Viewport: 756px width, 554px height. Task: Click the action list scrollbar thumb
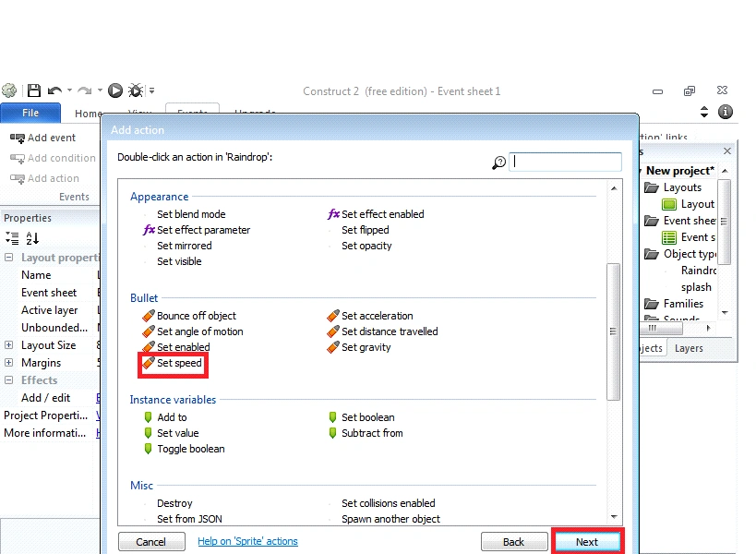613,331
